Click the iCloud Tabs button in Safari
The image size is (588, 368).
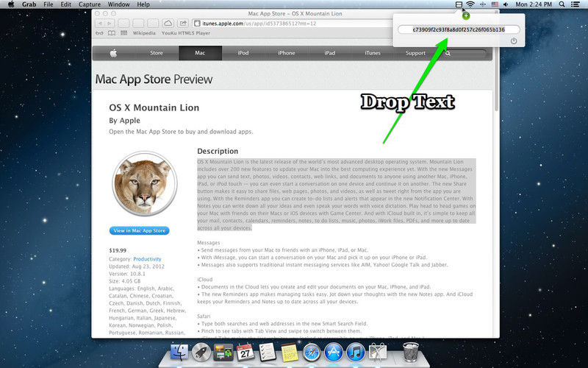168,24
